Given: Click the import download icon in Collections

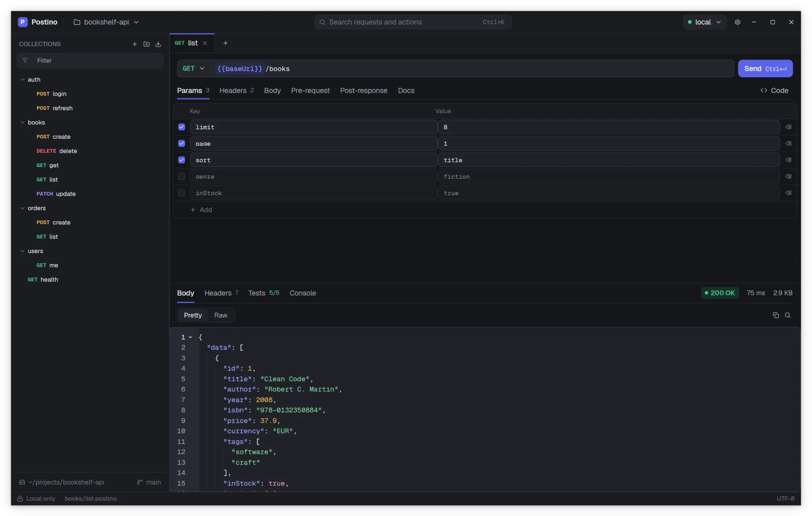Looking at the screenshot, I should point(158,44).
